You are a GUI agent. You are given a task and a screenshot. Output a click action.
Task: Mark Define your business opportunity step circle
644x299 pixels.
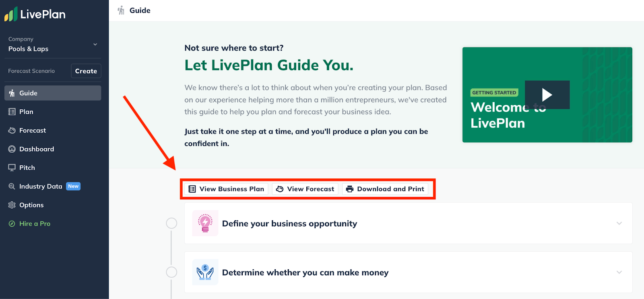172,223
